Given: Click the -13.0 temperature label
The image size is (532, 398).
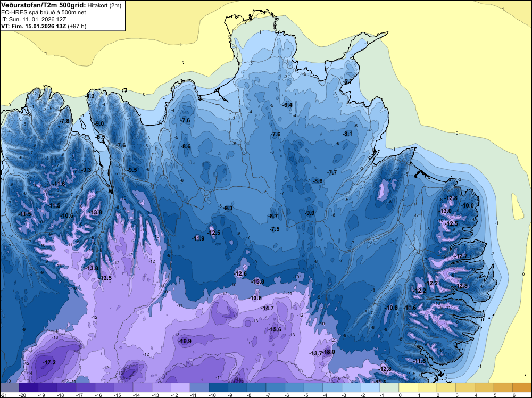Looking at the screenshot, I should [x=445, y=211].
